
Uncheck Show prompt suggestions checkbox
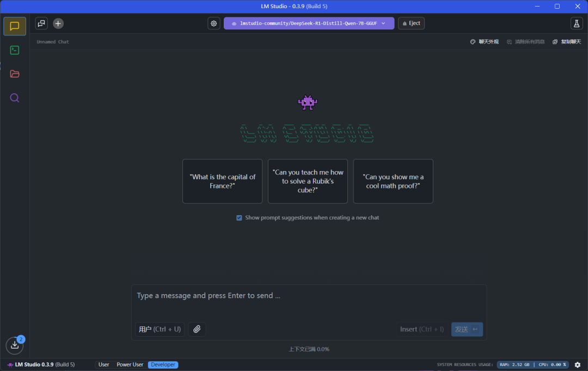pyautogui.click(x=239, y=218)
